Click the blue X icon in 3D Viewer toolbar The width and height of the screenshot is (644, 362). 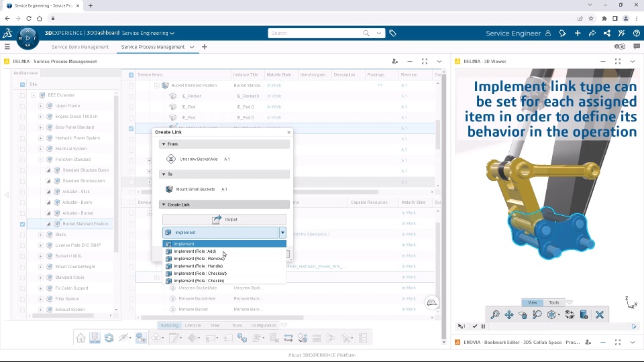click(x=600, y=315)
